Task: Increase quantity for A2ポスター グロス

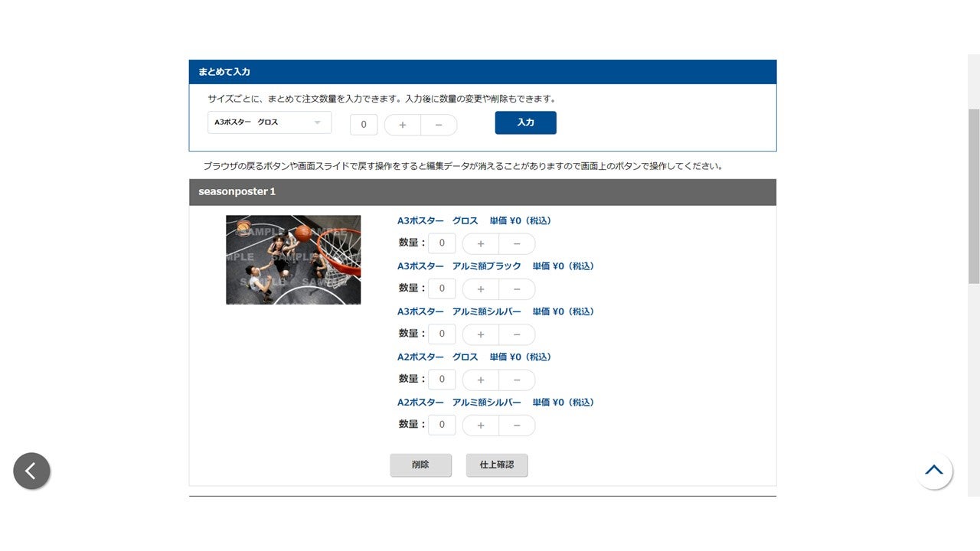Action: pos(481,380)
